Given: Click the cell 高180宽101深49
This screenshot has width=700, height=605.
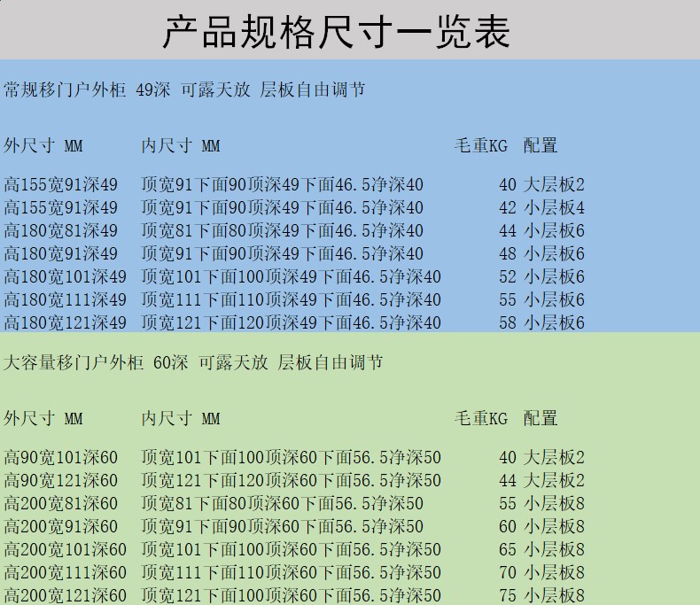Looking at the screenshot, I should tap(66, 277).
